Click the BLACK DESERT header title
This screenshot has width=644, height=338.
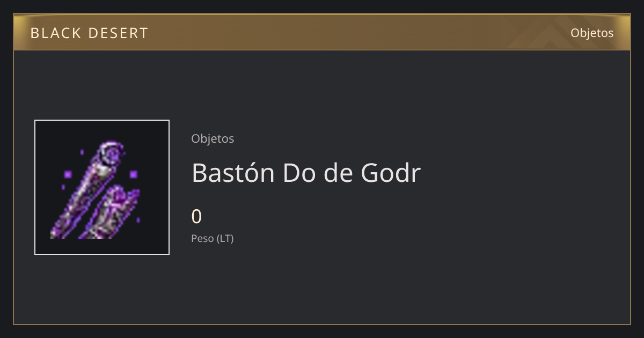point(89,33)
